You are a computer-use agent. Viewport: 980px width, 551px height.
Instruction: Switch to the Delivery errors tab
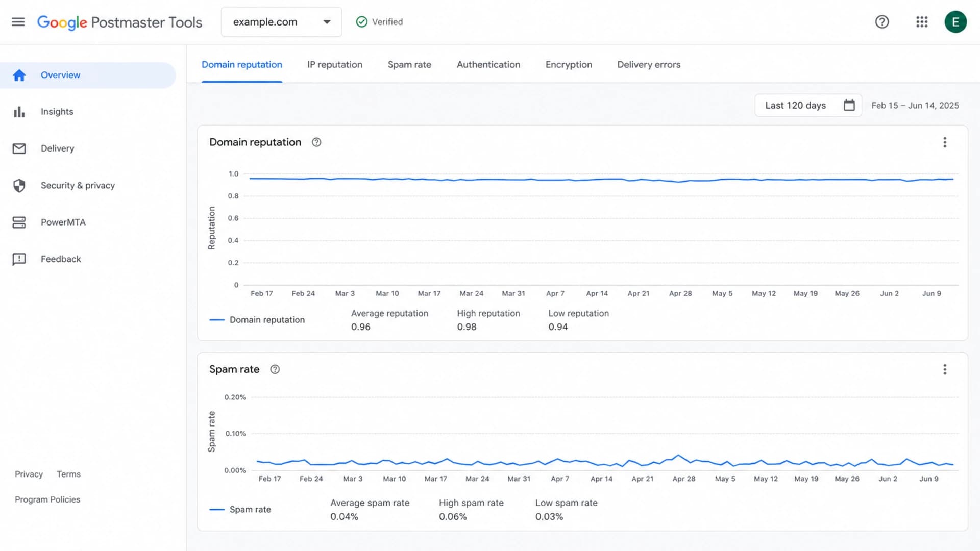pos(649,65)
